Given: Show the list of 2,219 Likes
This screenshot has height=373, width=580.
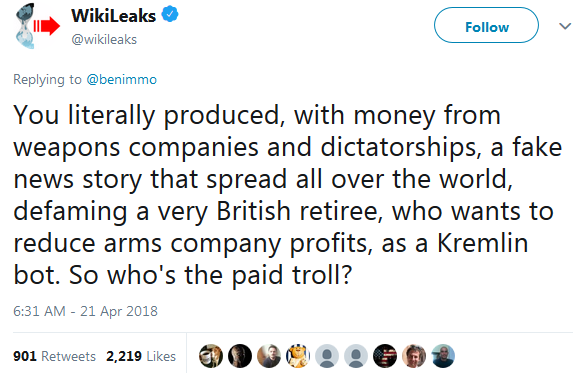Looking at the screenshot, I should tap(141, 356).
